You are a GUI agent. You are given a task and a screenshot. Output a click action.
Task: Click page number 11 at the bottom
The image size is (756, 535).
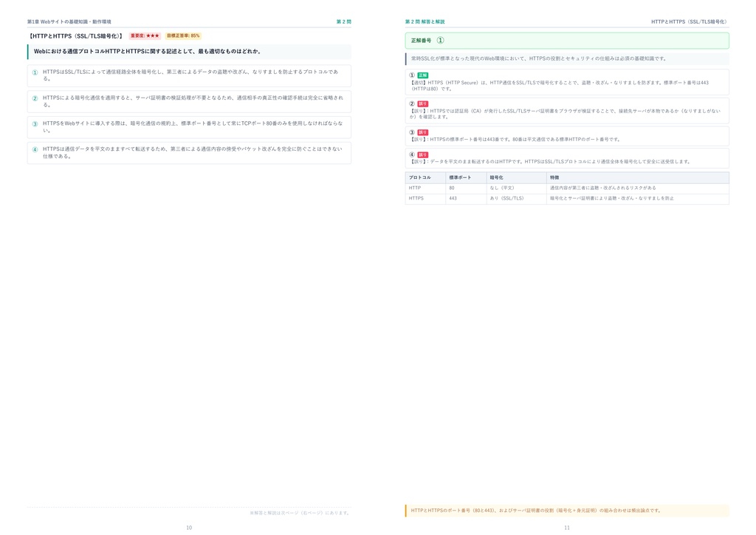point(567,528)
